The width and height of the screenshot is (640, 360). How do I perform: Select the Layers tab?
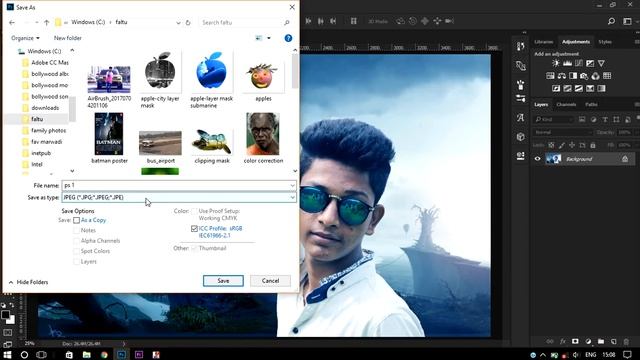541,104
